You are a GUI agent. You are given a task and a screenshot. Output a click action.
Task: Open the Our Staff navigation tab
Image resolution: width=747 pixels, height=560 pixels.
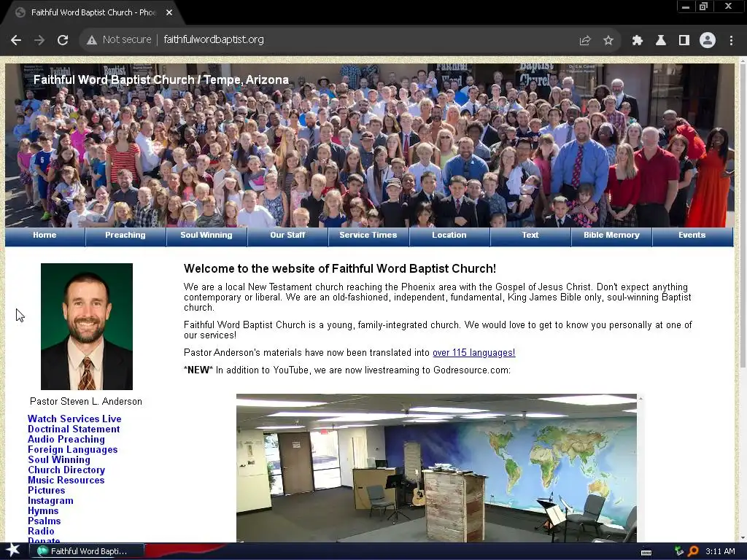287,236
